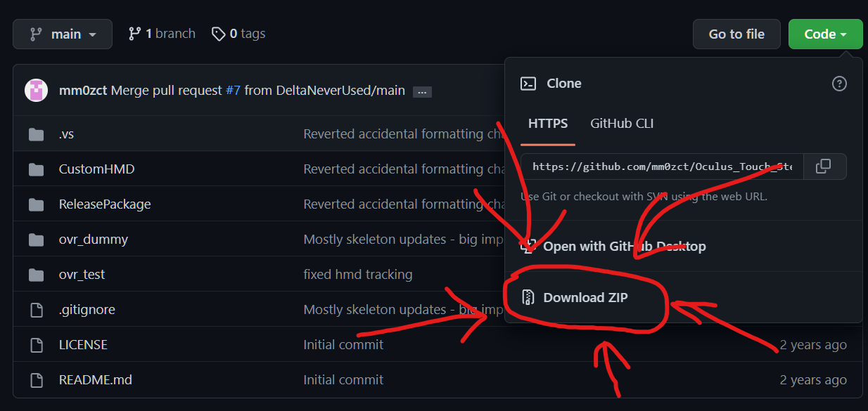Open .gitignore row's 'Mostly skeleton updates' commit
This screenshot has width=868, height=411.
[x=403, y=309]
